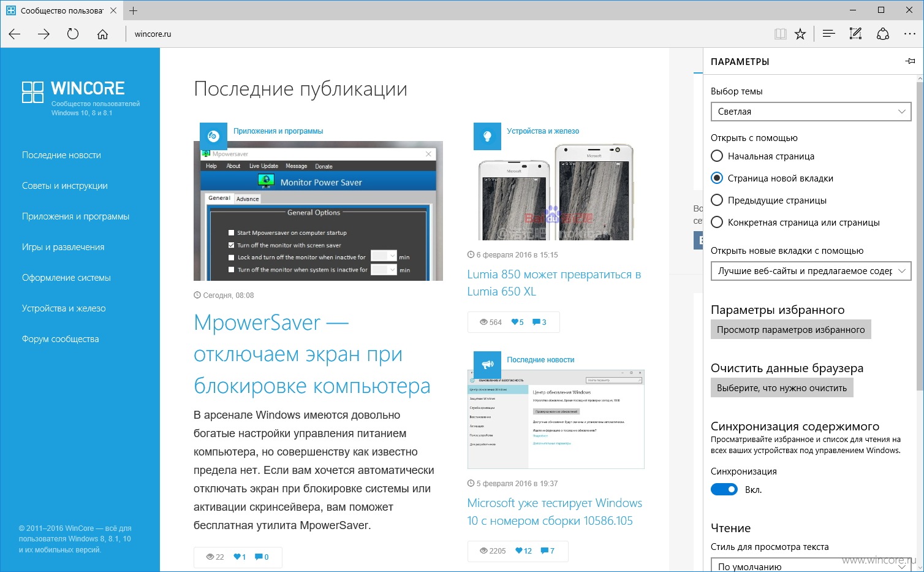Go forward to the next page

point(44,34)
